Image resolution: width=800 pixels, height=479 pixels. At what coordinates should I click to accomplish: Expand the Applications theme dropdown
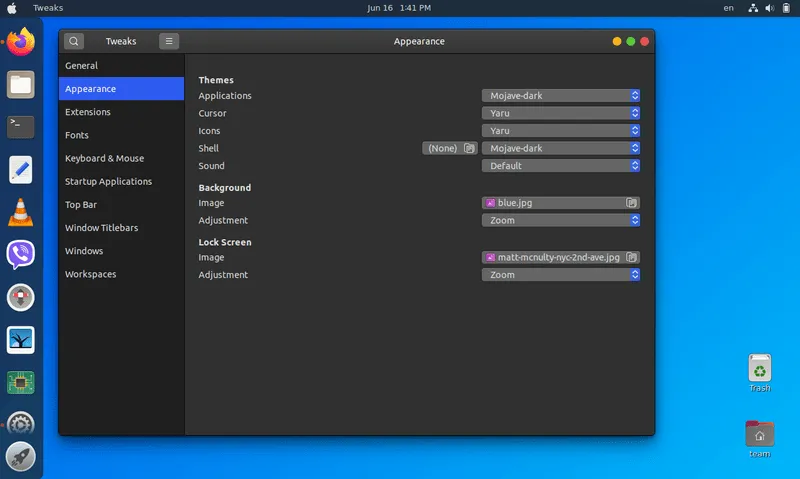pos(560,96)
